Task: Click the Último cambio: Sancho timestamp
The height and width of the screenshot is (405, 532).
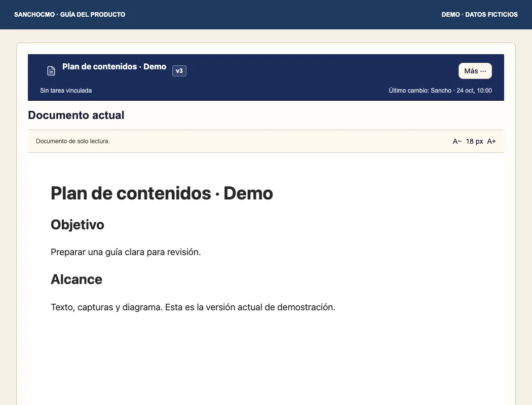Action: pyautogui.click(x=440, y=91)
